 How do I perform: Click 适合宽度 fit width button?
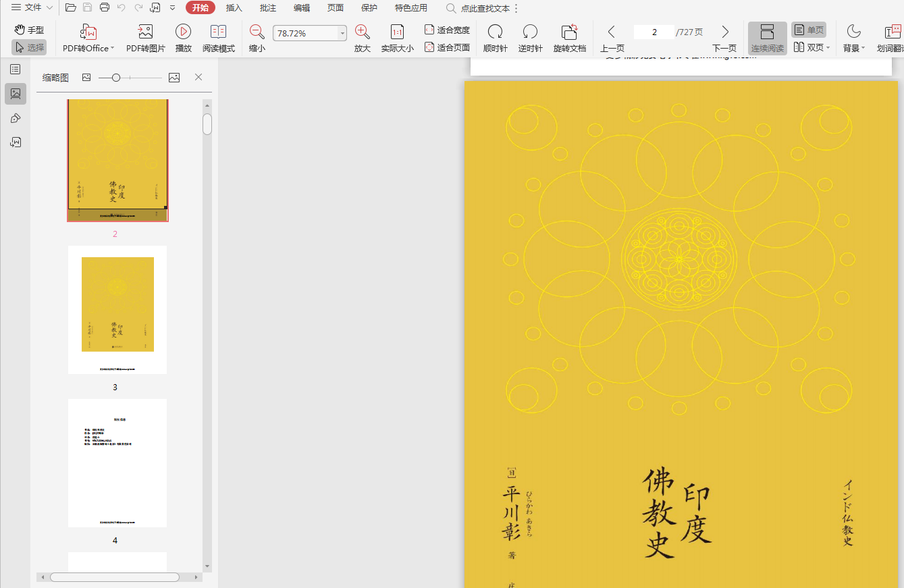click(447, 30)
